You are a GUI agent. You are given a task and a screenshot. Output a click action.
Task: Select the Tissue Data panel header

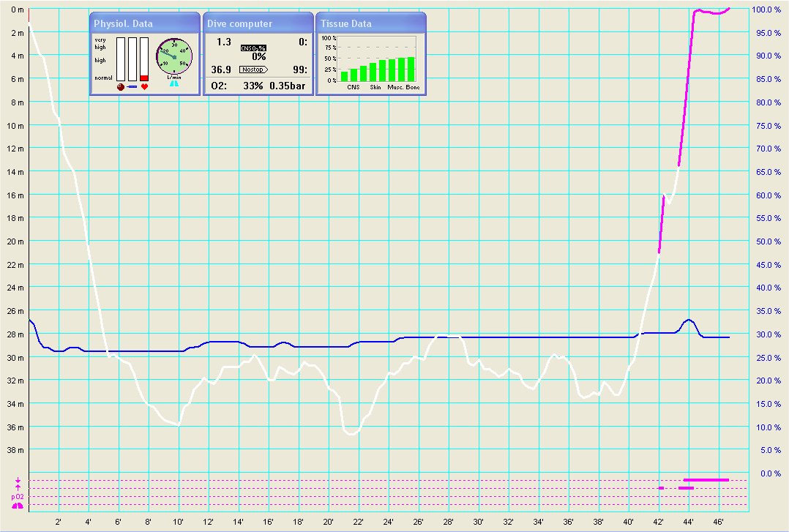371,23
